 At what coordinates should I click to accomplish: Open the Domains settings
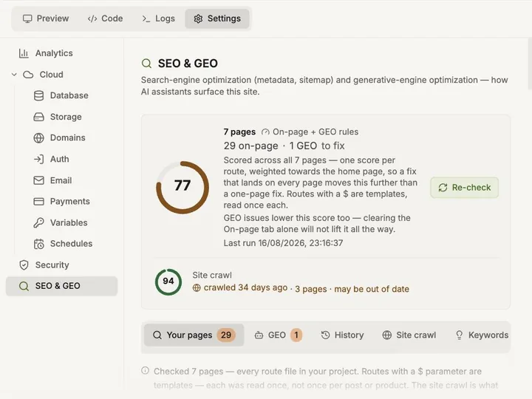pos(67,137)
